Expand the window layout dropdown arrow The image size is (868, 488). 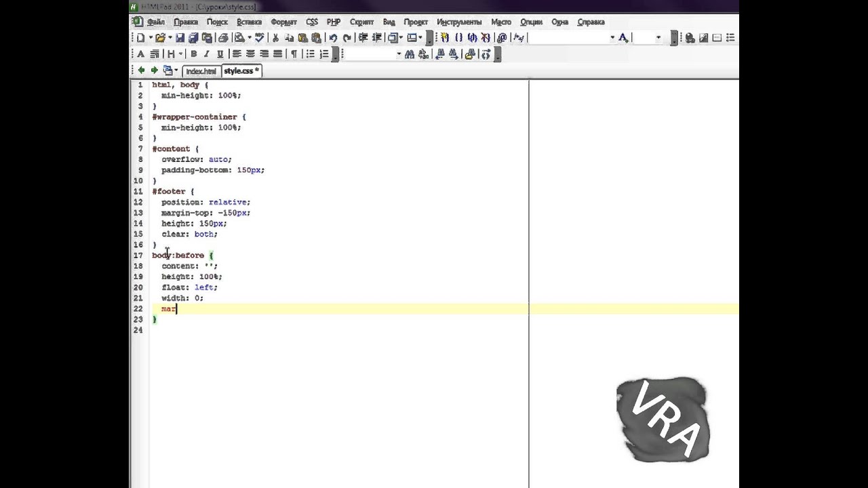click(x=420, y=38)
